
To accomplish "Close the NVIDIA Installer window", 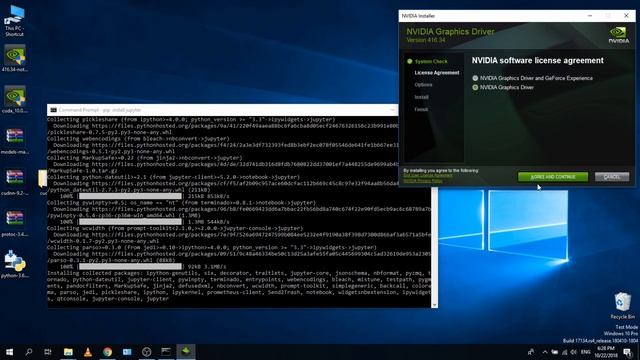I will pos(626,16).
